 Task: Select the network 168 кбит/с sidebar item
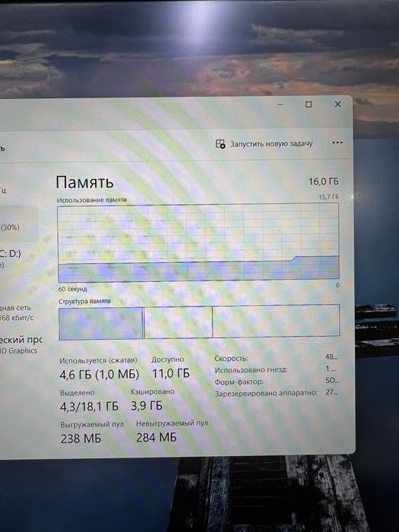[x=17, y=313]
